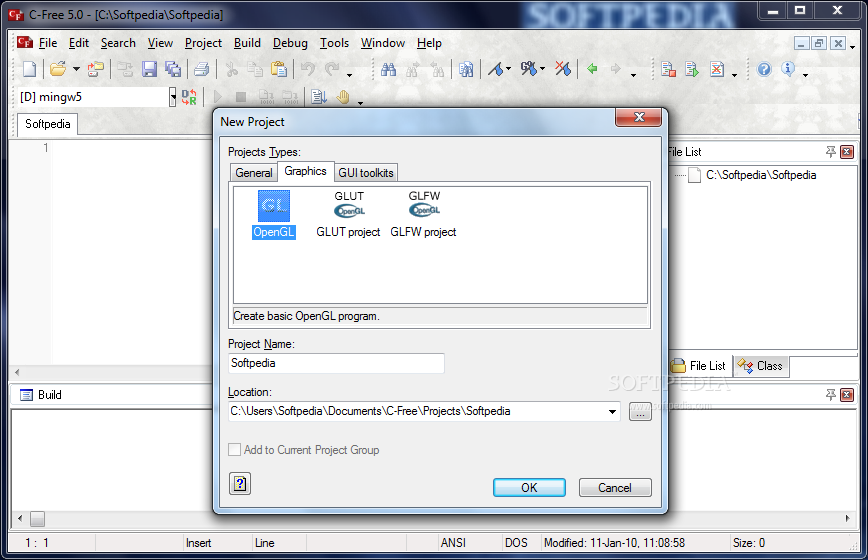This screenshot has height=560, width=868.
Task: Open the Tools menu
Action: pyautogui.click(x=334, y=43)
